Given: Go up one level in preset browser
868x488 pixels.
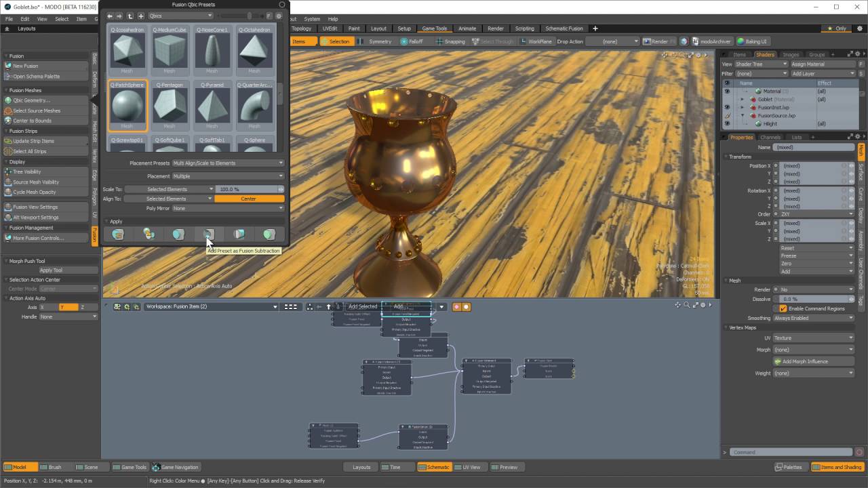Looking at the screenshot, I should click(130, 16).
